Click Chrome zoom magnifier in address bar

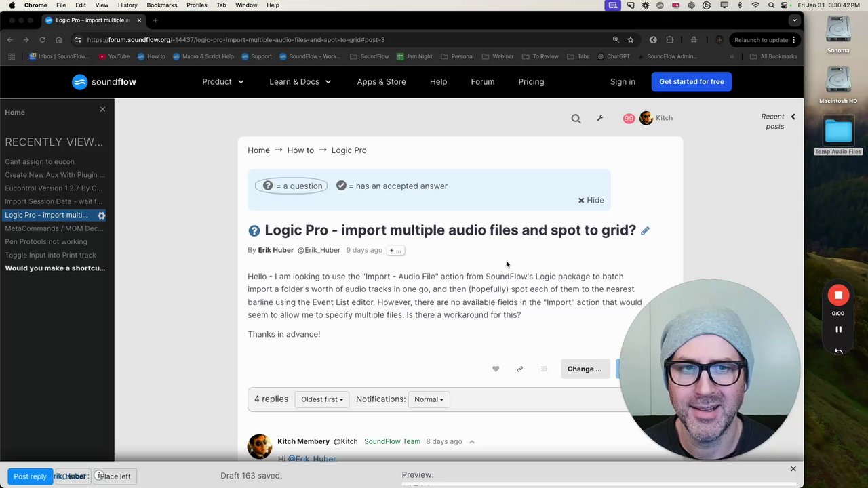pos(616,40)
